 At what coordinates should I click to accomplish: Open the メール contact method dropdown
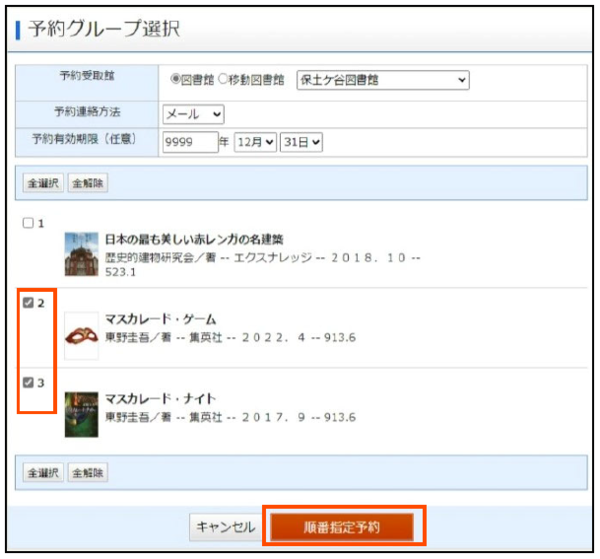(193, 113)
